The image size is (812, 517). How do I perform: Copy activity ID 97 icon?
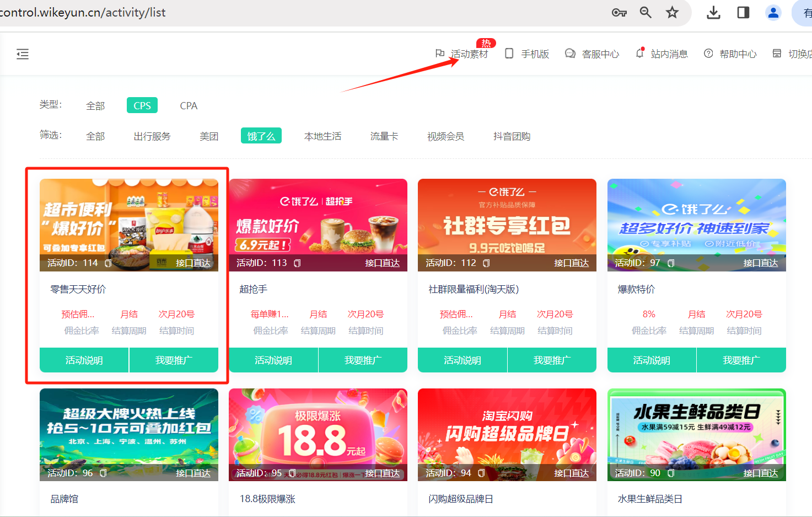point(671,263)
